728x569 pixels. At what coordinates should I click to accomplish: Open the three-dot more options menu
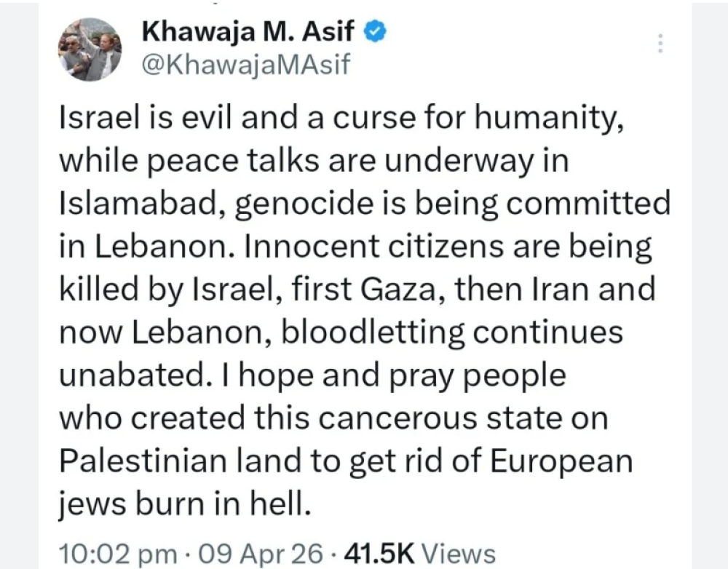pos(660,43)
